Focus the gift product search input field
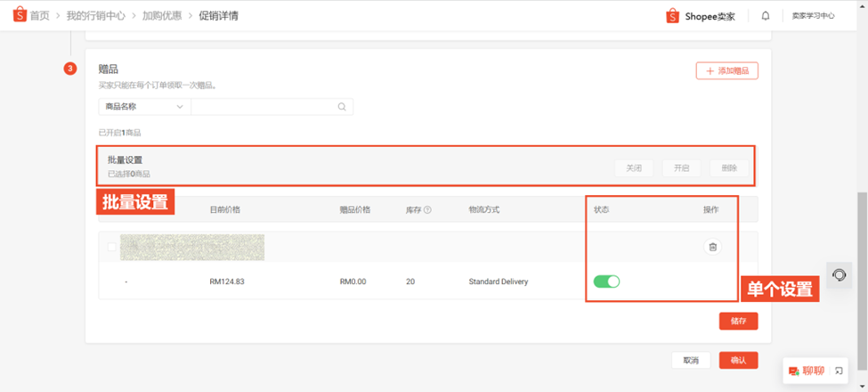Image resolution: width=868 pixels, height=392 pixels. (264, 107)
